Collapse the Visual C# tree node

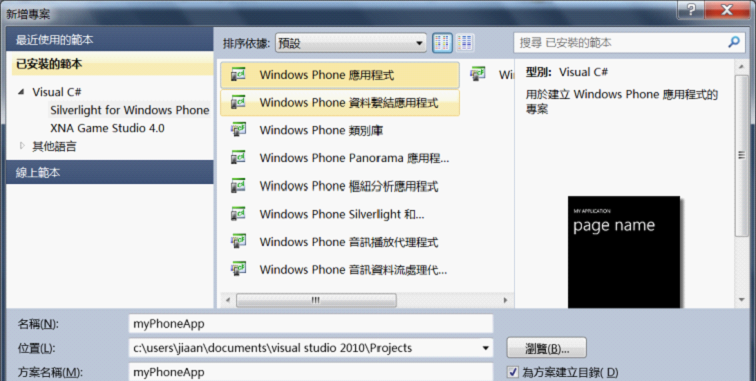point(21,92)
